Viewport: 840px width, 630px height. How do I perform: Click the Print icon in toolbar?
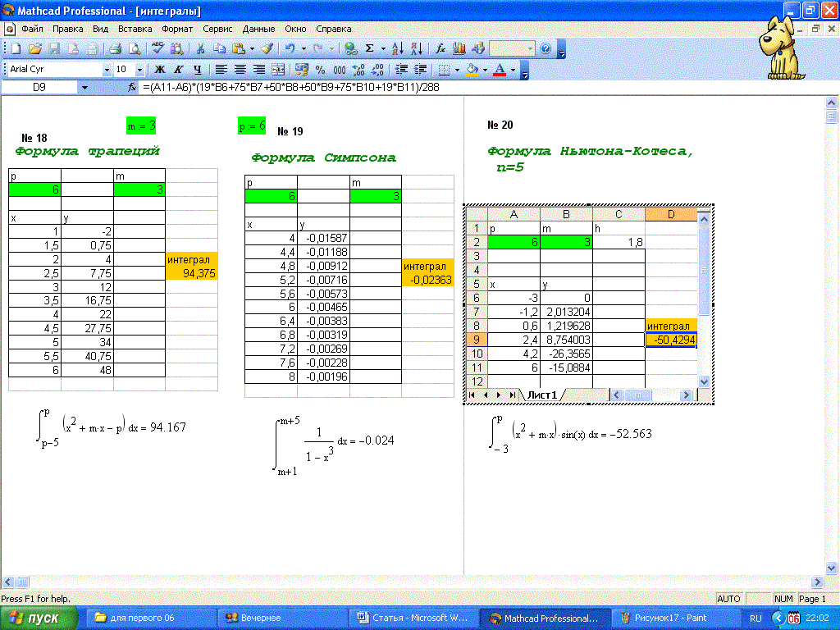116,49
